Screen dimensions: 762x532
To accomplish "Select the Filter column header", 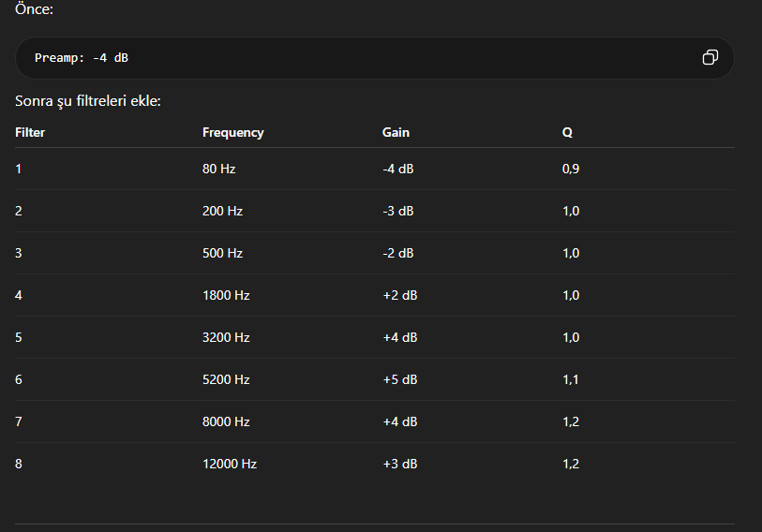I will click(30, 132).
